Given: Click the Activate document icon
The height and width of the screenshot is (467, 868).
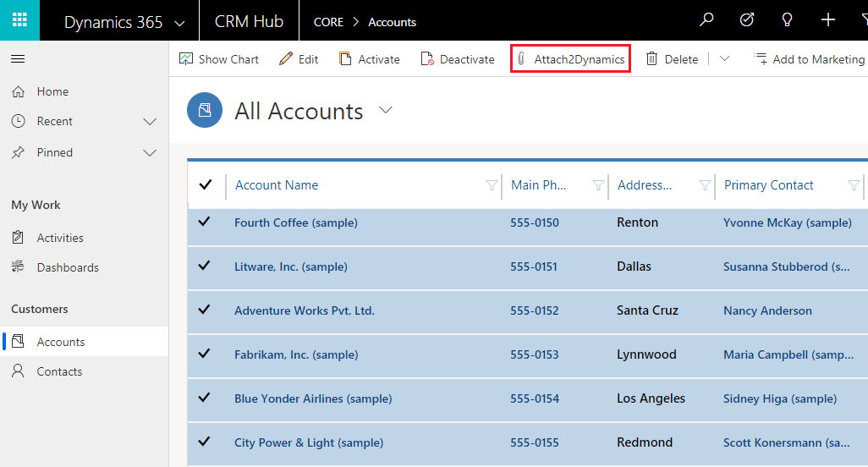Looking at the screenshot, I should (345, 58).
